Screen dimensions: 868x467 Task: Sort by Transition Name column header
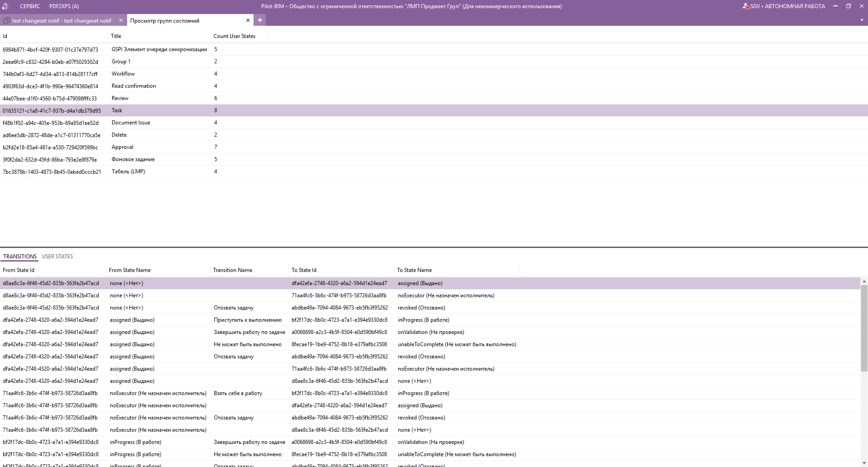(232, 270)
